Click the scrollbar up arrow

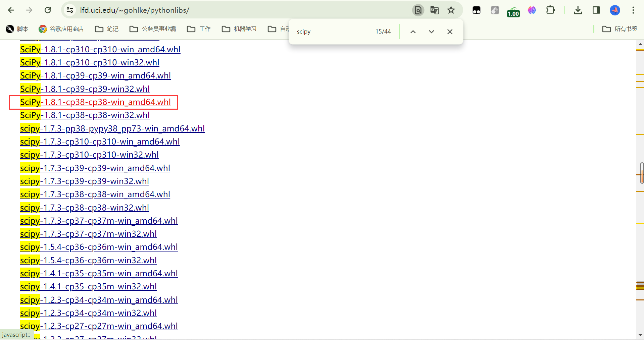point(640,44)
